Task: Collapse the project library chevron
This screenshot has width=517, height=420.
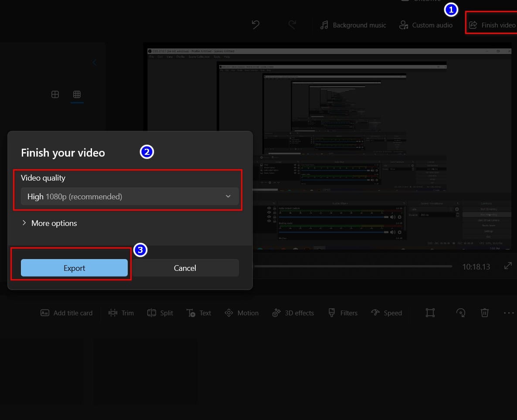Action: coord(94,62)
